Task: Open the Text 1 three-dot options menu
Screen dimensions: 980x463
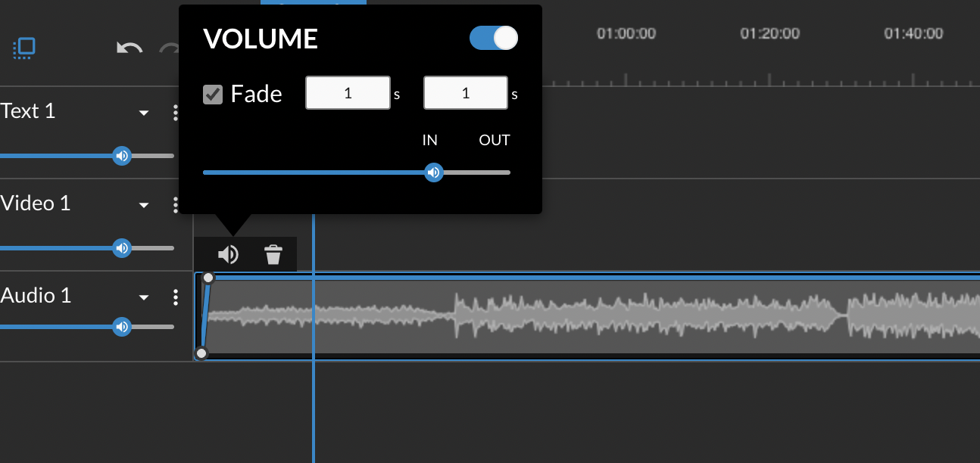Action: coord(176,112)
